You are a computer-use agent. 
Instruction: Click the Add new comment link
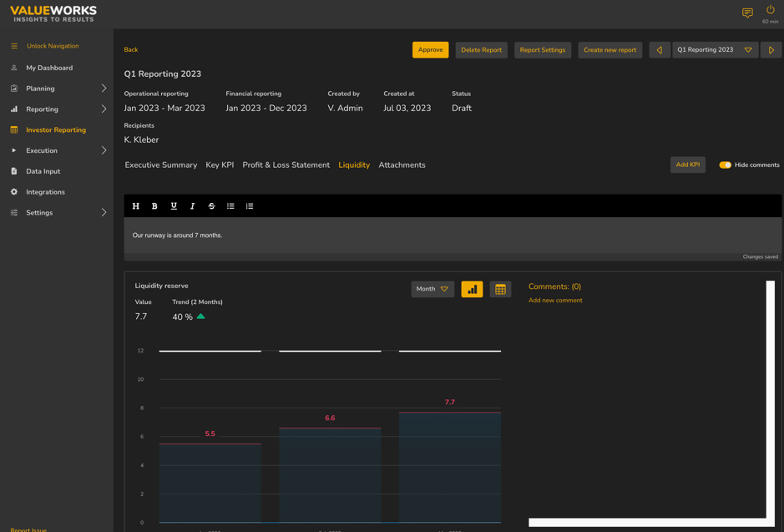[x=555, y=301]
